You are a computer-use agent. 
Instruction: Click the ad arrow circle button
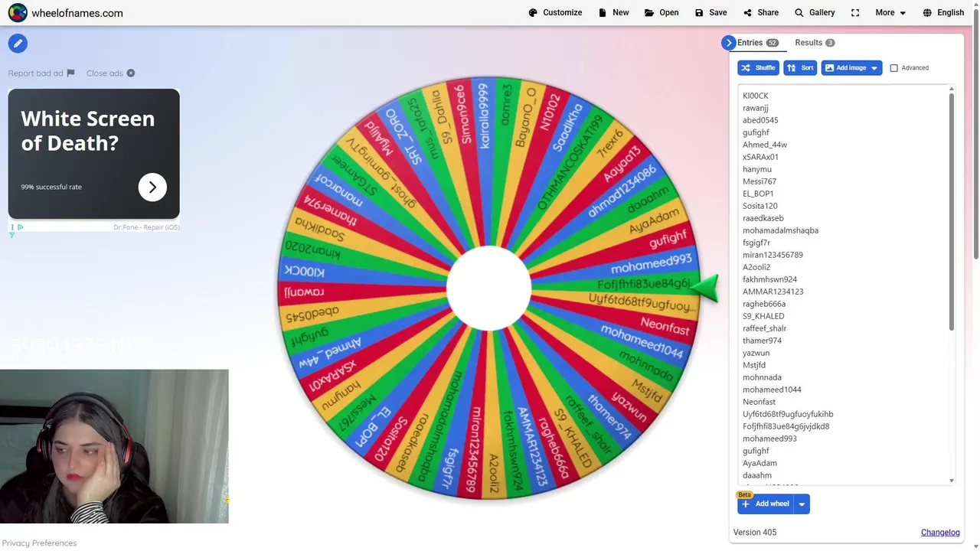[x=152, y=187]
